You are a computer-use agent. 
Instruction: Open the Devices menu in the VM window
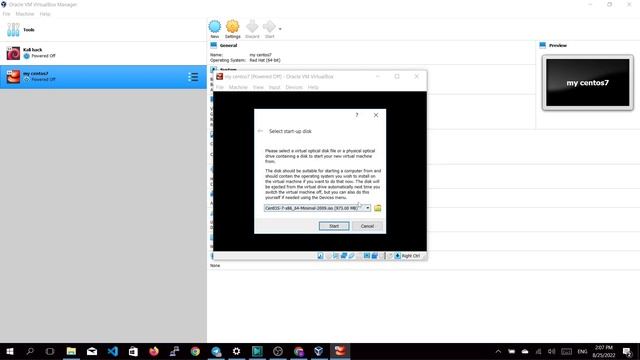(x=294, y=87)
